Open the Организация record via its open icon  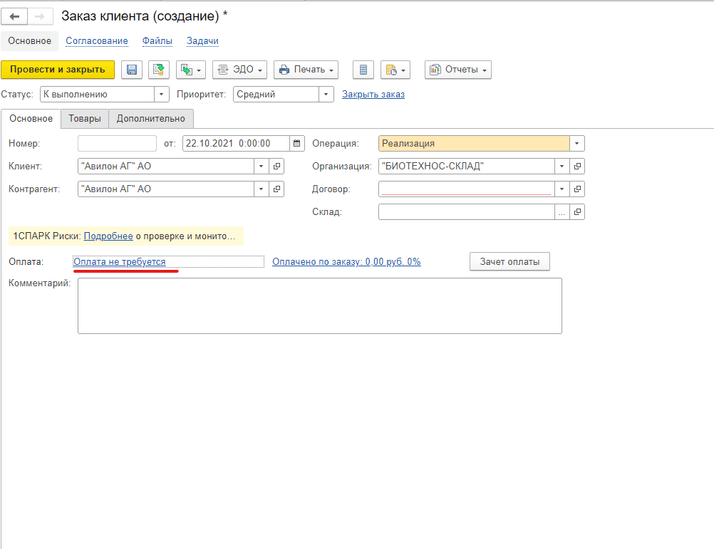[x=577, y=166]
